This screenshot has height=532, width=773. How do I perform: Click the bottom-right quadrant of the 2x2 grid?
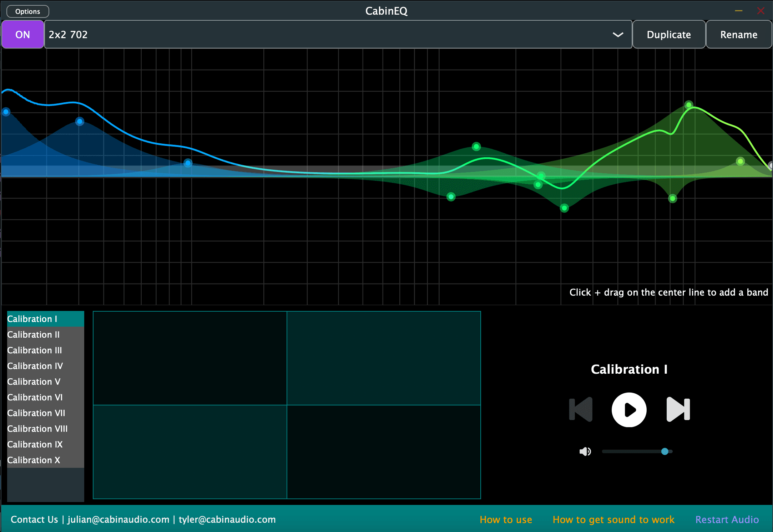click(384, 452)
